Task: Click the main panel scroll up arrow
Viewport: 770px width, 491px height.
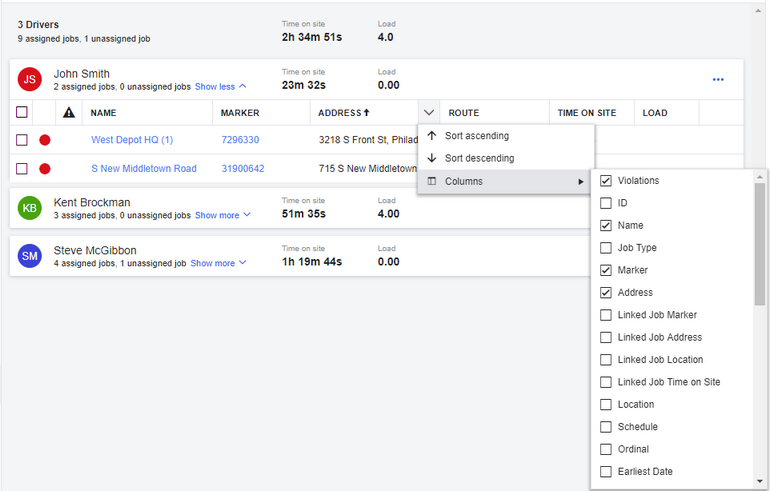Action: click(x=757, y=11)
